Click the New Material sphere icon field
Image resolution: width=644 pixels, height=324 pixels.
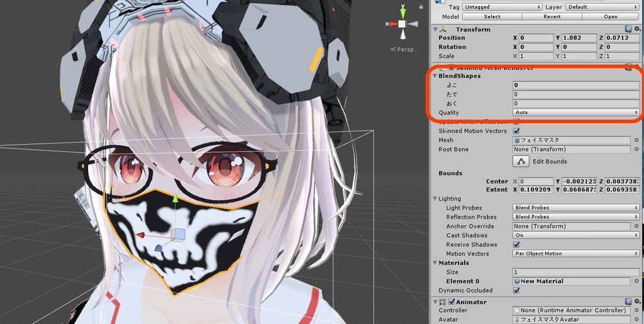[572, 281]
